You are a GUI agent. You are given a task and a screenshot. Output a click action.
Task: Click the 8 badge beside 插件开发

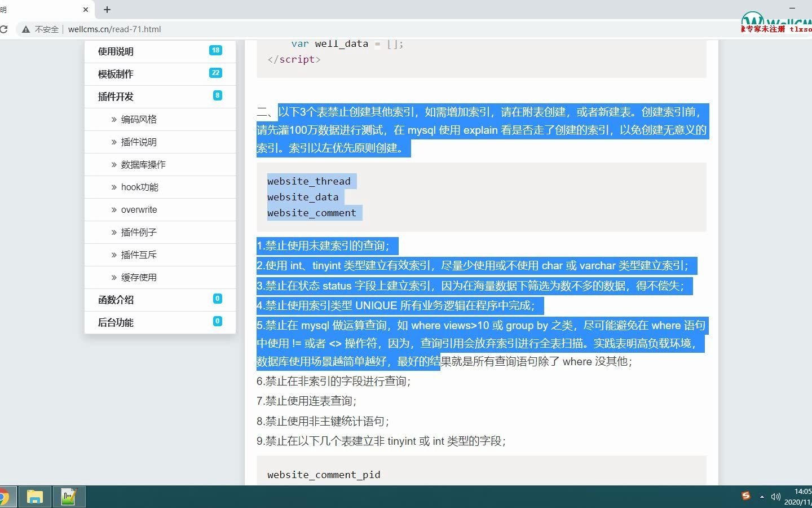coord(218,95)
